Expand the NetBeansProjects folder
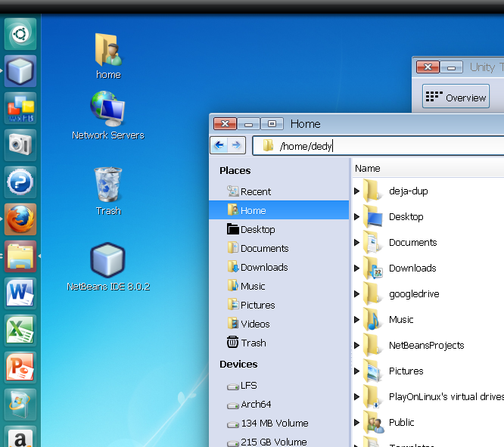This screenshot has height=447, width=504. click(x=356, y=345)
